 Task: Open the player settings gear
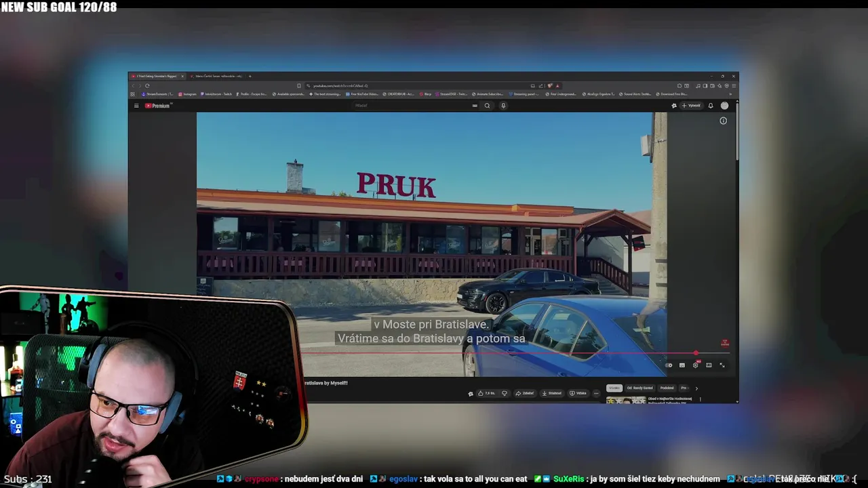click(x=695, y=365)
